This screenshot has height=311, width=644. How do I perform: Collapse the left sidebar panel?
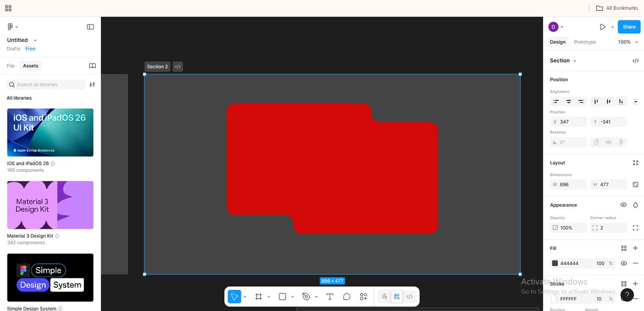coord(90,27)
